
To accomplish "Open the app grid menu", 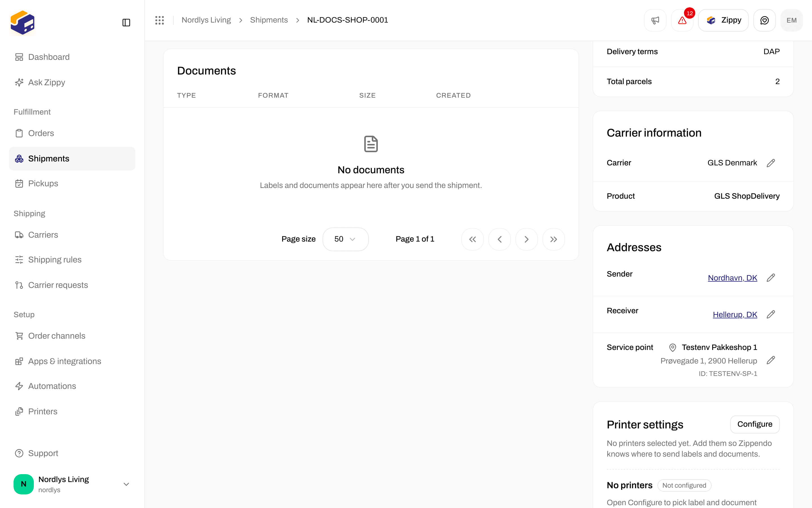I will coord(159,20).
